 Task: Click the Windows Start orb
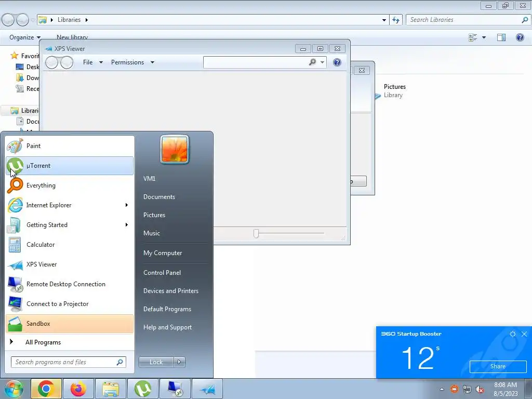14,389
